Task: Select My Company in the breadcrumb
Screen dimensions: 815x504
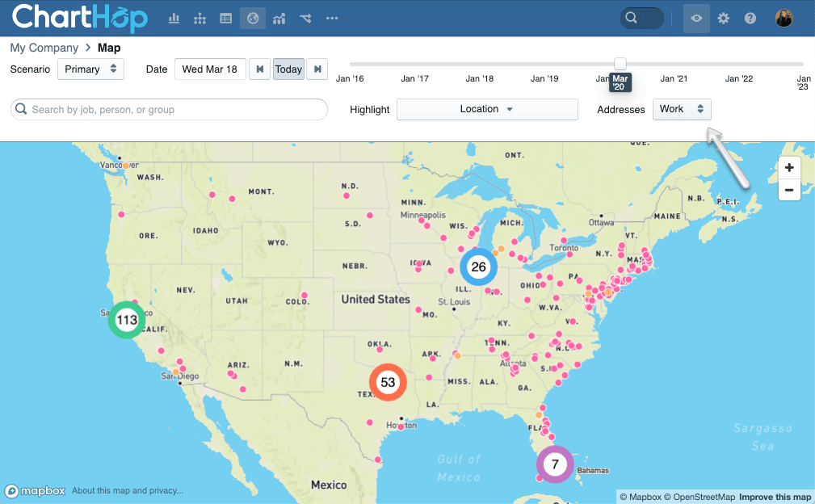Action: tap(44, 48)
